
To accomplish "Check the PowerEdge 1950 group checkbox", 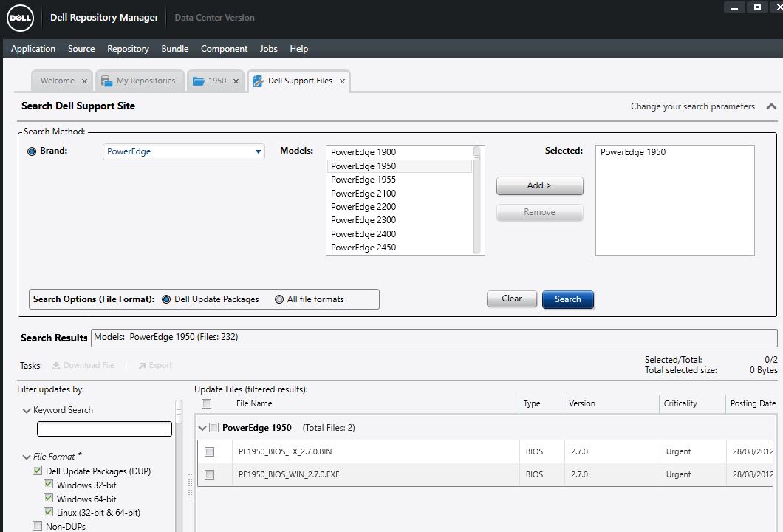I will click(x=213, y=428).
